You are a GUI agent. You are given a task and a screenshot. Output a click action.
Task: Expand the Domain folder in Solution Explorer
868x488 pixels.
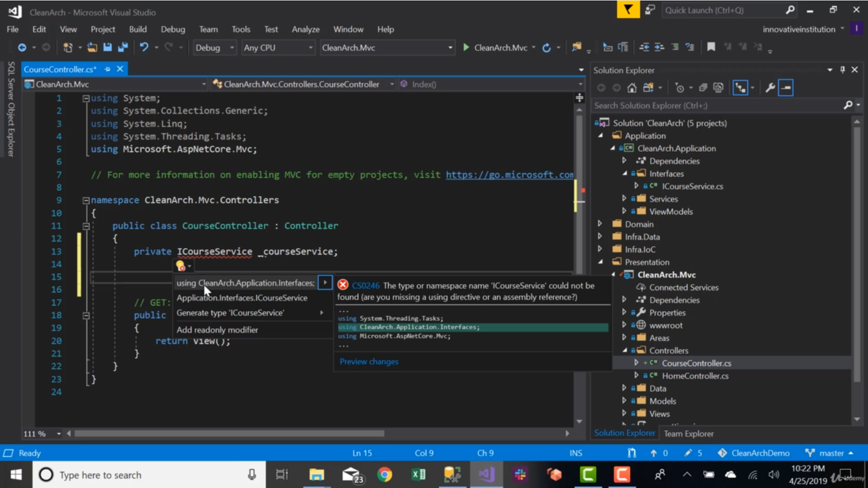(600, 224)
